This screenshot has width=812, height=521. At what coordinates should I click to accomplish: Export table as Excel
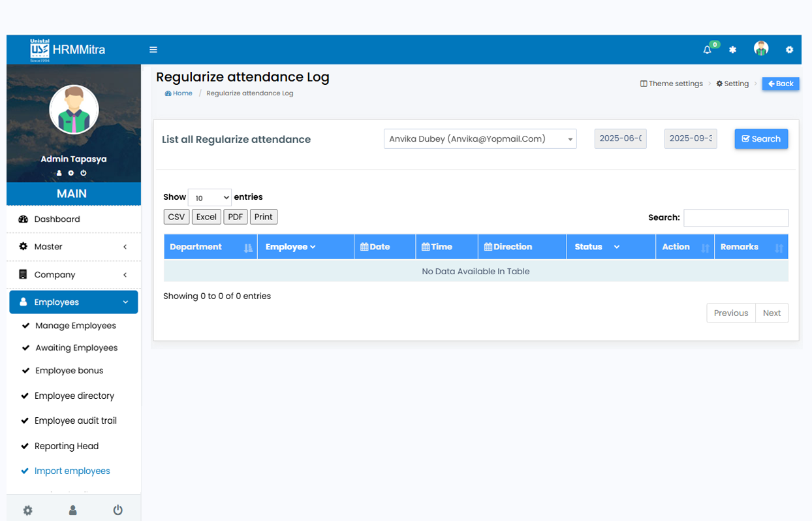(206, 217)
